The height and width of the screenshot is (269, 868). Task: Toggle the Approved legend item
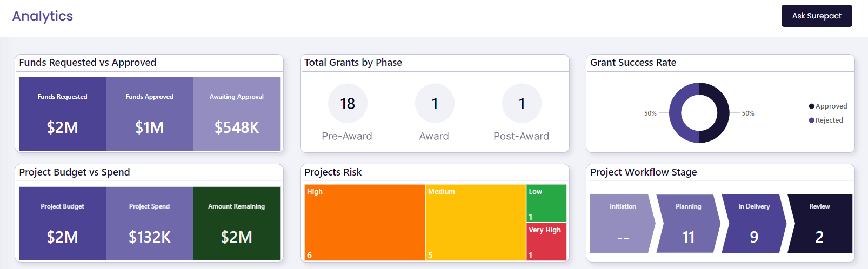[828, 106]
